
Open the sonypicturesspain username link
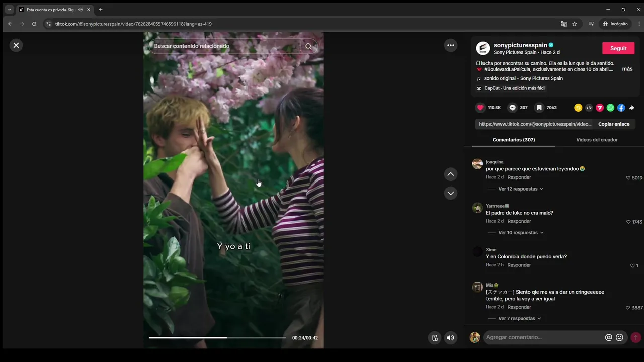pyautogui.click(x=520, y=45)
